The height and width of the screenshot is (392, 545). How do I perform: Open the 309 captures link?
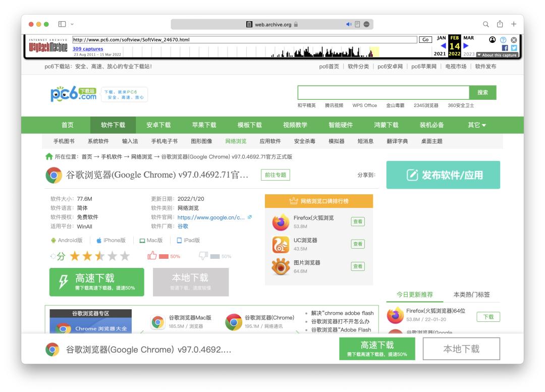pos(88,49)
